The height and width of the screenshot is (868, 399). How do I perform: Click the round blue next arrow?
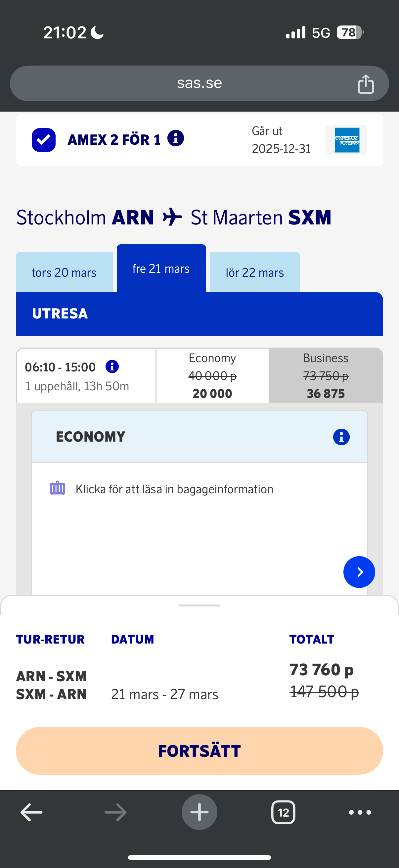pos(359,572)
